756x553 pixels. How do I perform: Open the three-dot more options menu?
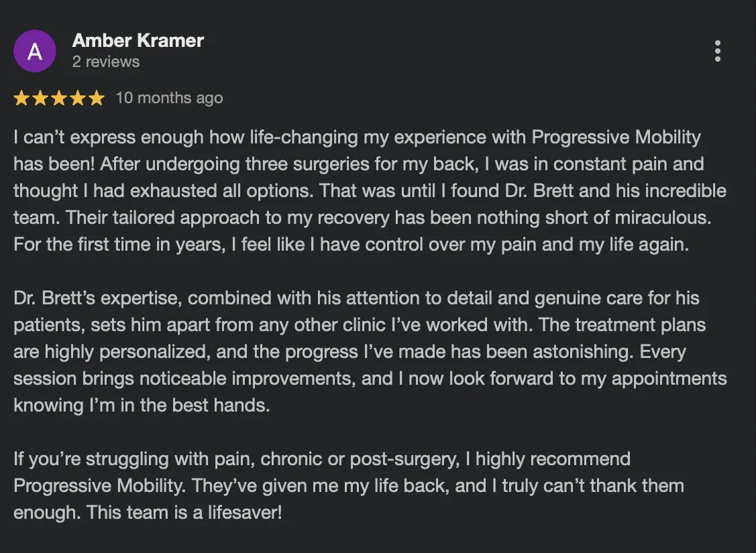(x=718, y=51)
